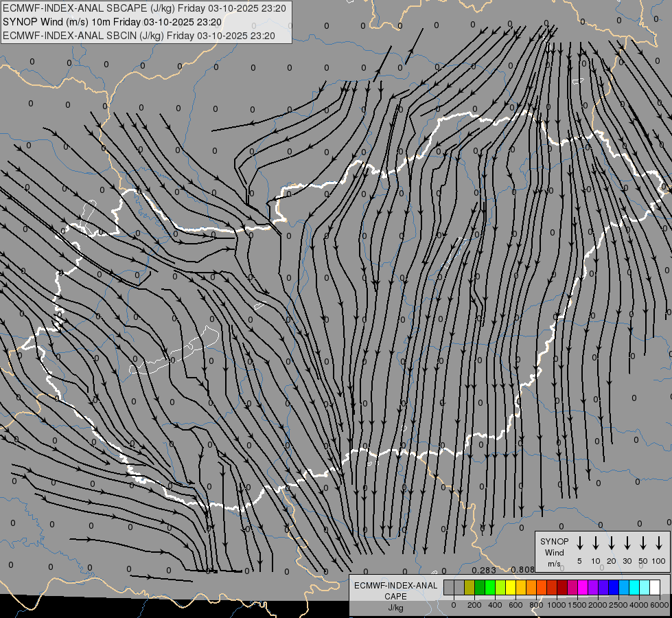The height and width of the screenshot is (618, 672).
Task: Click the 2500 tick label on CAPE scale
Action: (x=618, y=605)
